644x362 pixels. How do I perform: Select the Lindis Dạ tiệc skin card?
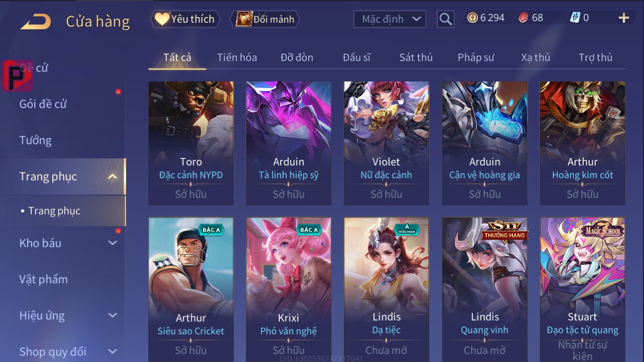[x=386, y=290]
